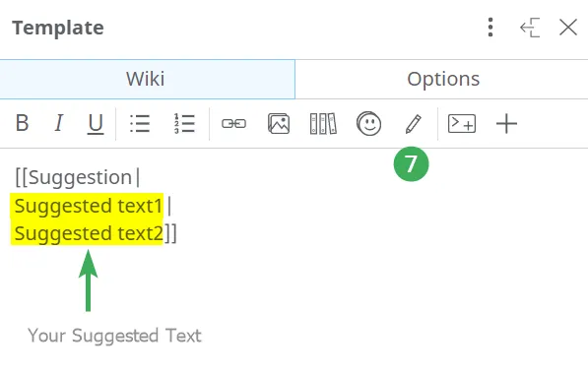
Task: Click the insert command box icon
Action: coord(462,124)
